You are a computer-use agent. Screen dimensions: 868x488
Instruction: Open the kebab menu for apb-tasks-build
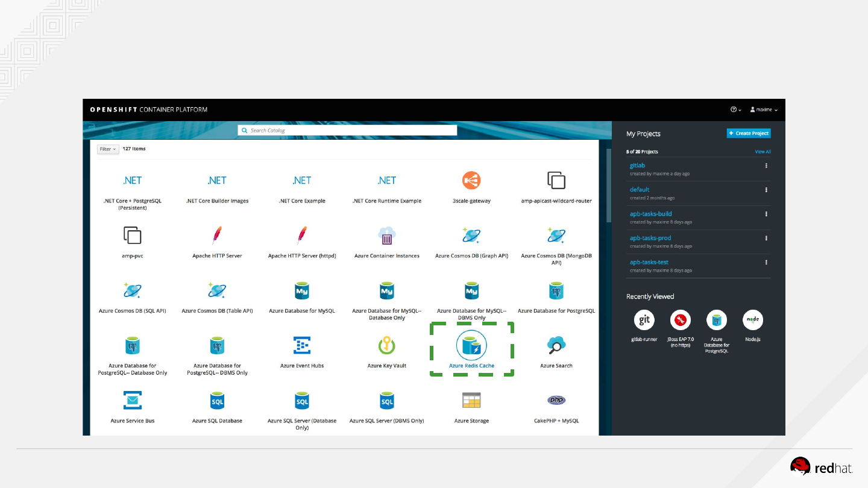tap(766, 214)
